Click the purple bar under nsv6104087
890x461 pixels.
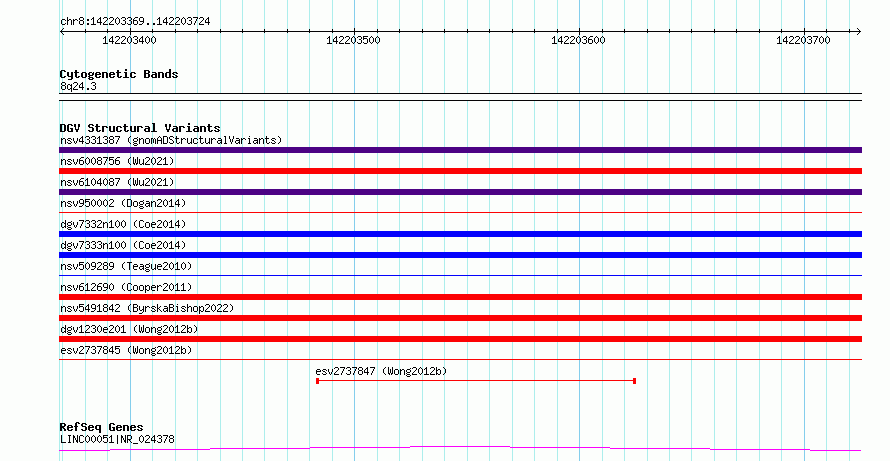[x=460, y=192]
